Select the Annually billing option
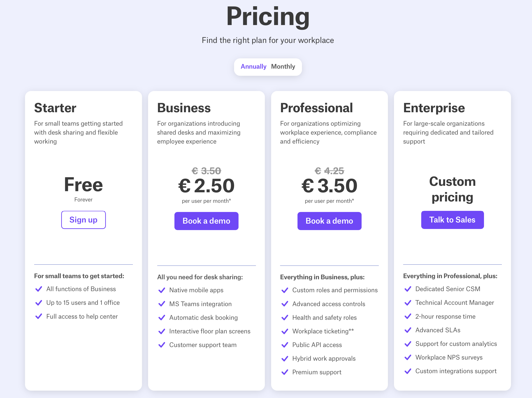Screen dimensions: 532x398 pos(253,67)
